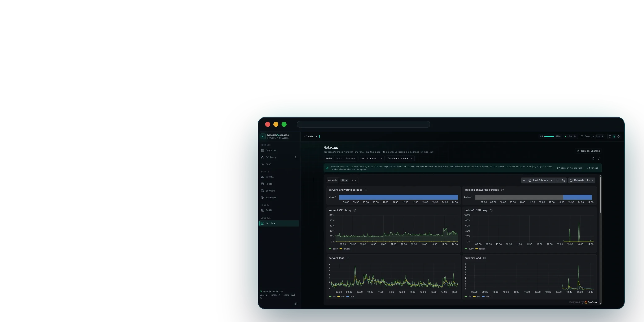Image resolution: width=644 pixels, height=322 pixels.
Task: Toggle the 15m series in builder1: load
Action: 486,297
